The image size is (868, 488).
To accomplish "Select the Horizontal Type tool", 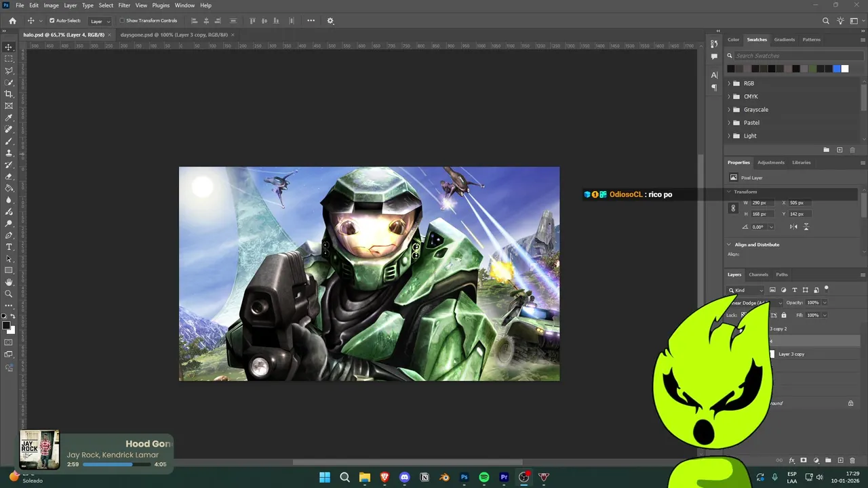I will [x=9, y=247].
